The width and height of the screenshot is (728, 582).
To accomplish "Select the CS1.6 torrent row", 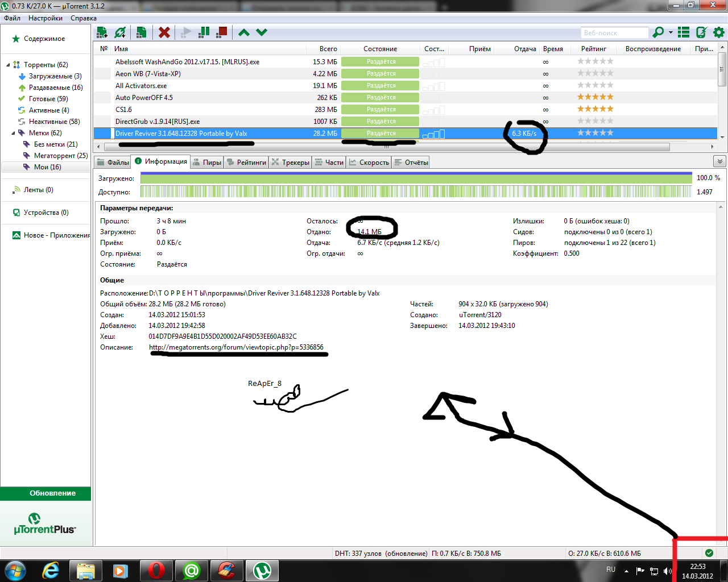I will (x=406, y=109).
